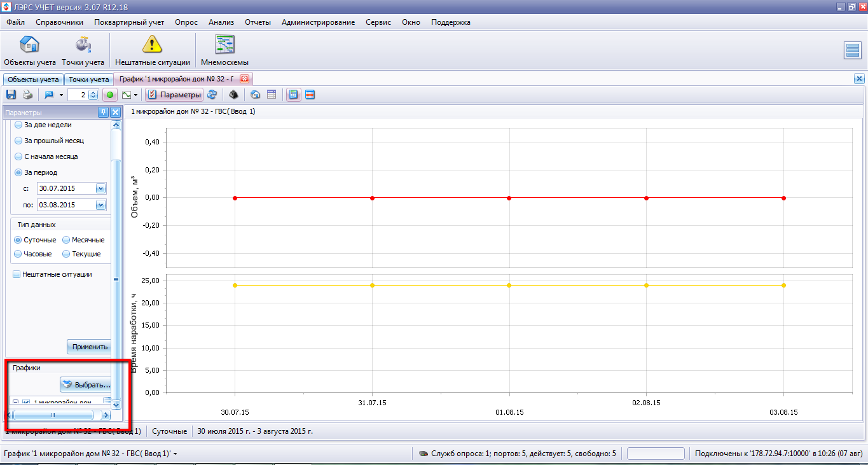Click the vertical scrollbar up arrow in Параметры
Screen dimensions: 868x465
click(x=116, y=125)
